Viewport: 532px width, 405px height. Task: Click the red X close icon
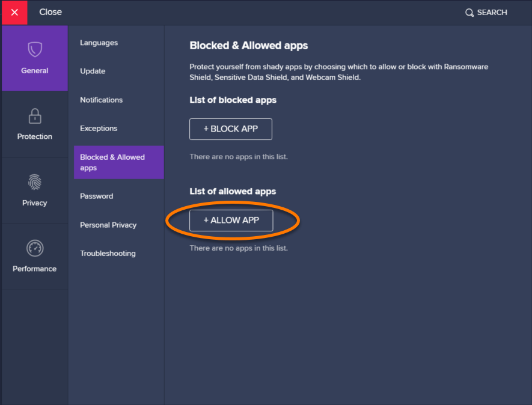tap(14, 13)
